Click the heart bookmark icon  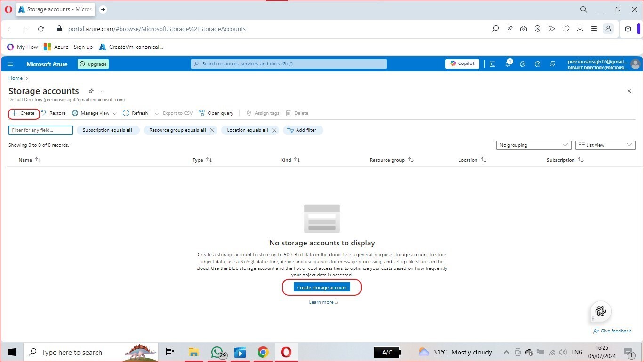click(566, 29)
